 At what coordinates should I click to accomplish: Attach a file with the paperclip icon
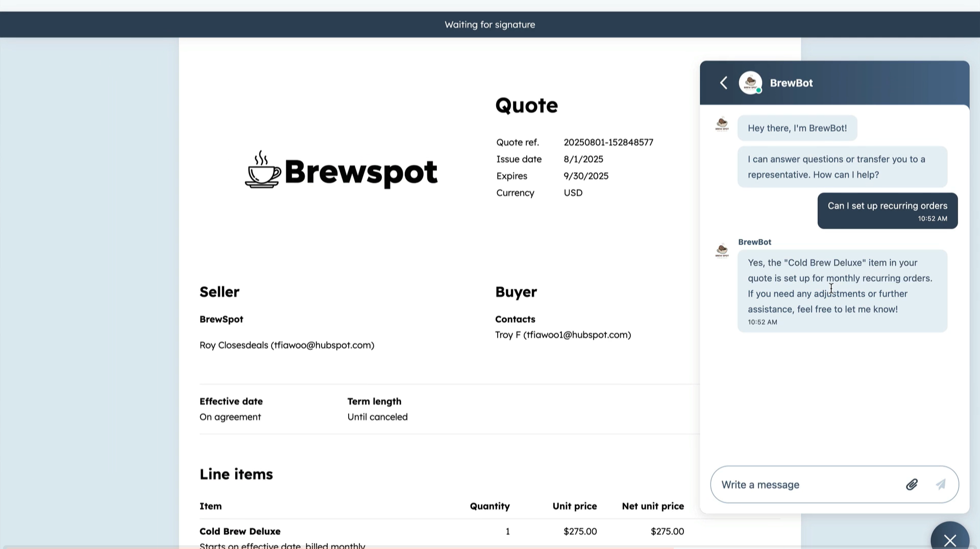912,485
